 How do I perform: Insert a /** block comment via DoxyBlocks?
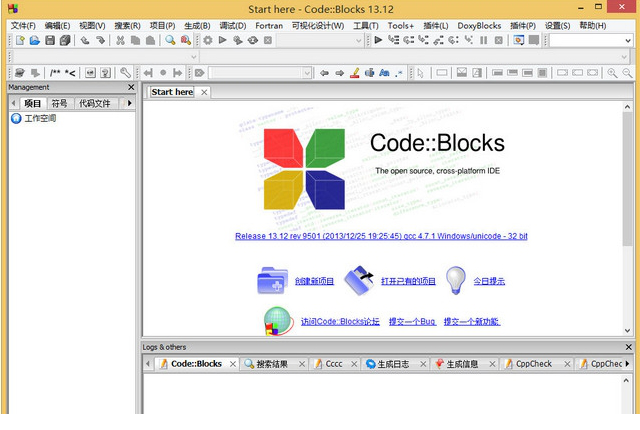(x=55, y=73)
